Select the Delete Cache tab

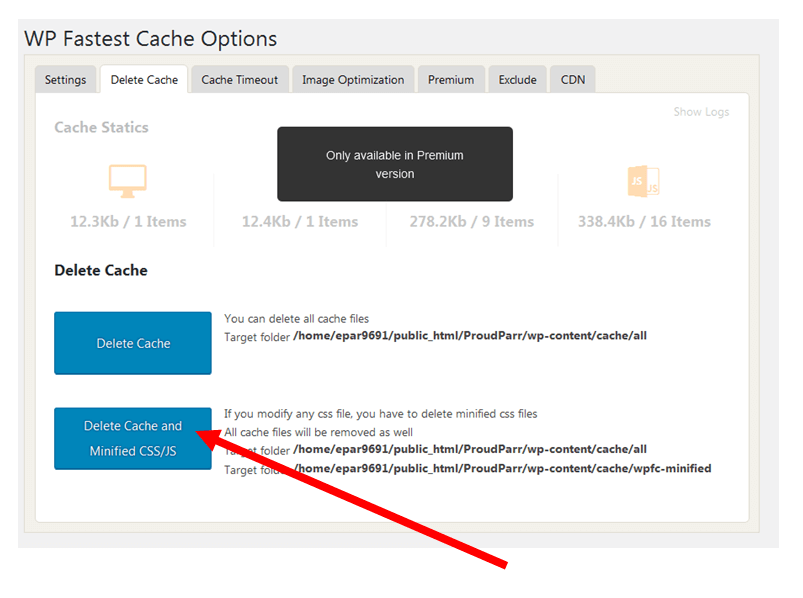(x=143, y=78)
